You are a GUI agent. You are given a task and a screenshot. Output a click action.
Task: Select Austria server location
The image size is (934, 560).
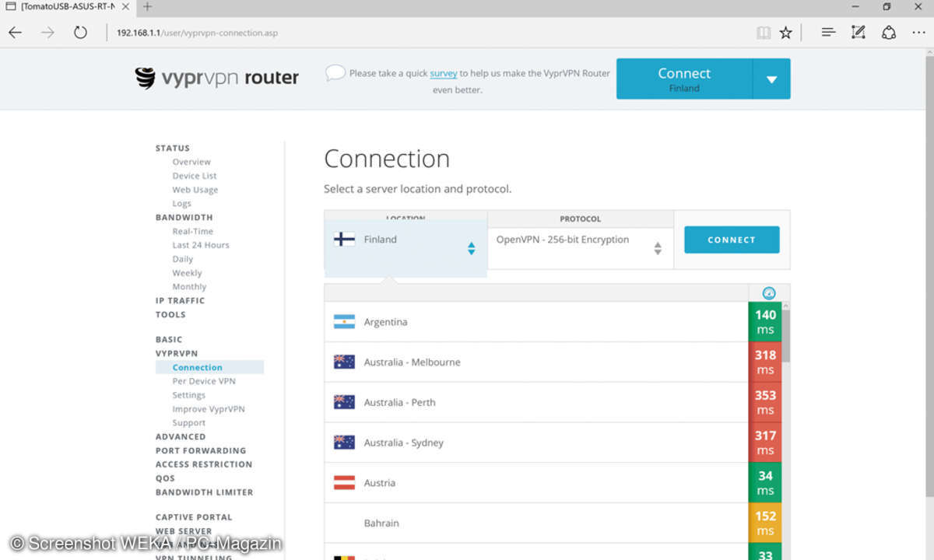[x=536, y=483]
